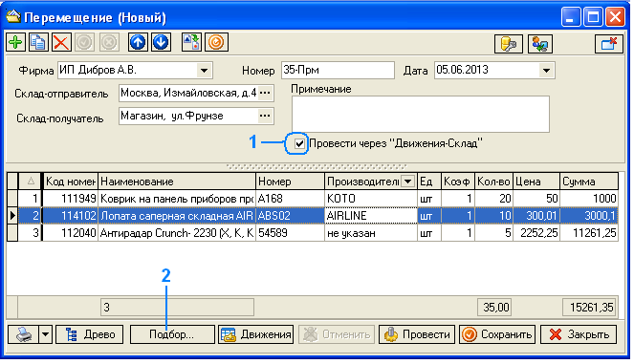Viewport: 634px width, 364px height.
Task: Click the blue up arrow icon
Action: point(138,42)
